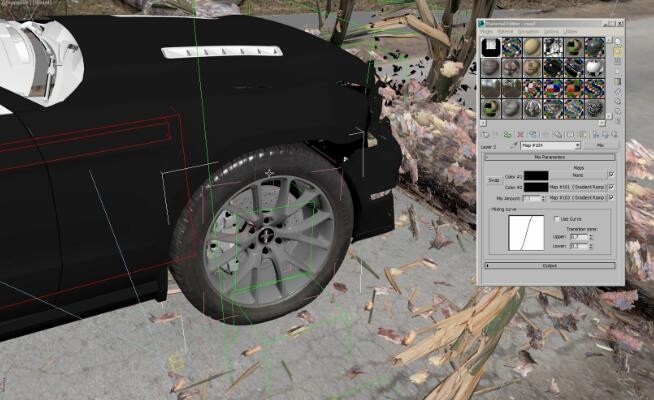654x400 pixels.
Task: Toggle the sample Background checker icon
Action: [618, 61]
